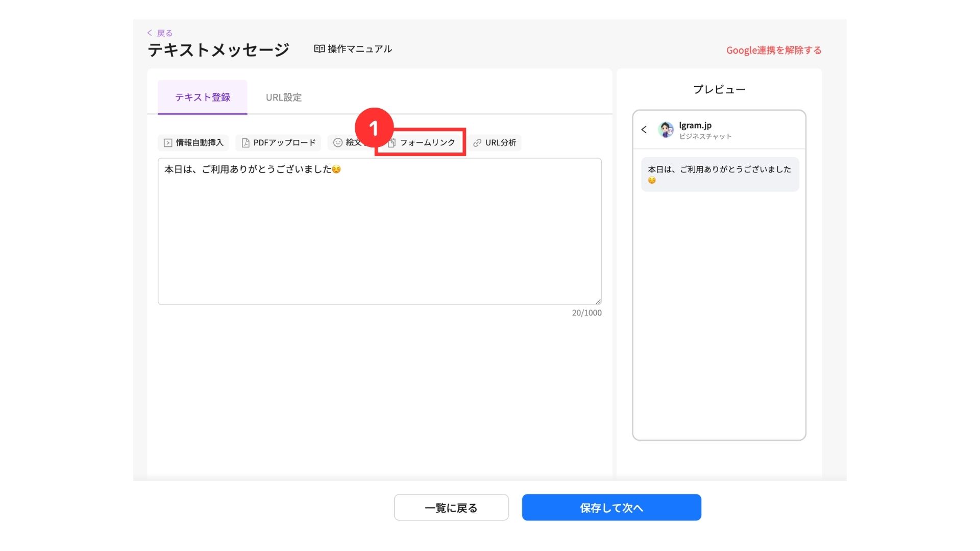The image size is (980, 551).
Task: Click the text area resize handle
Action: click(598, 302)
